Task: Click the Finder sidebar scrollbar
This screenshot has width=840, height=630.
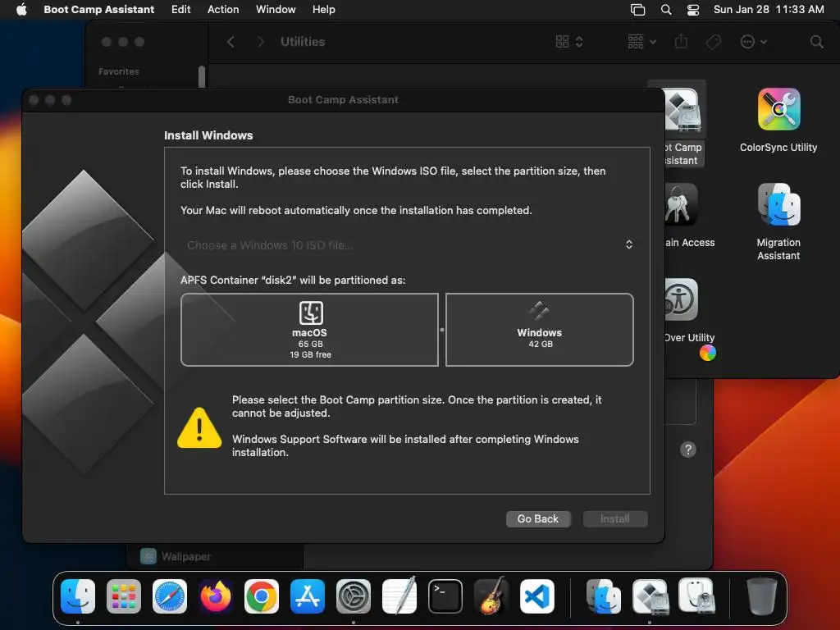Action: pyautogui.click(x=202, y=76)
